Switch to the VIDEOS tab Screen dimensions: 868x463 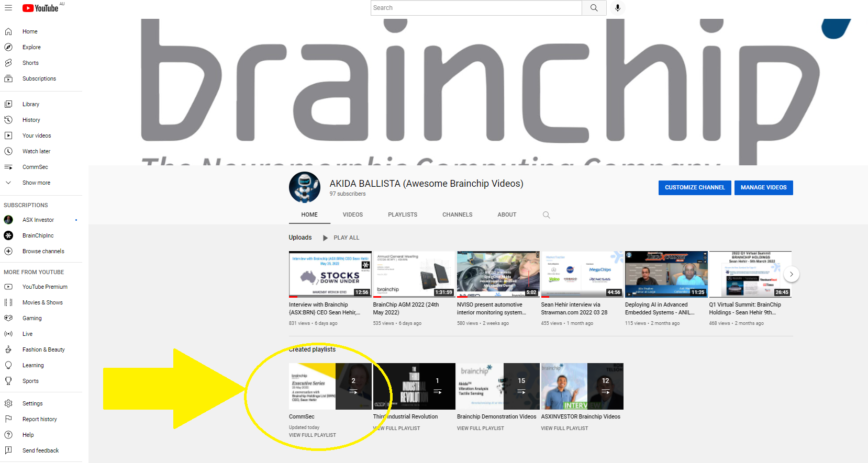[x=353, y=214]
